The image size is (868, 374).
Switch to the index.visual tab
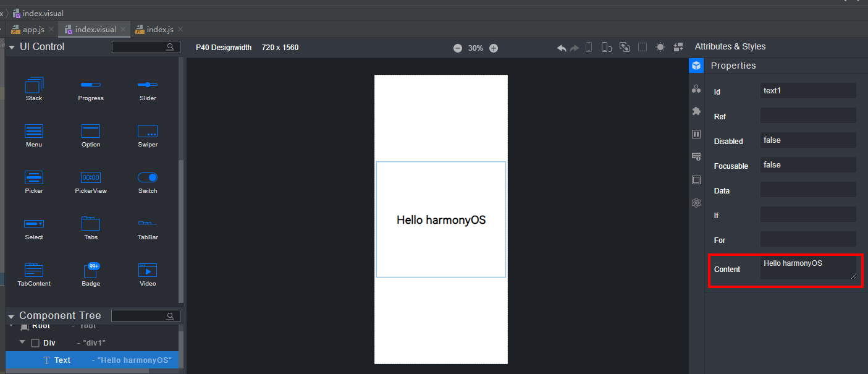tap(95, 29)
